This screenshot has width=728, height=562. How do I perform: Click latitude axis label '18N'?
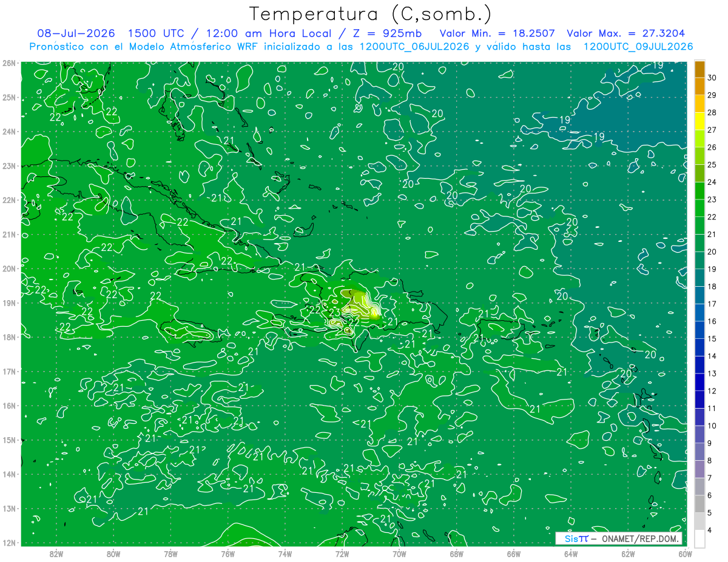pos(8,337)
